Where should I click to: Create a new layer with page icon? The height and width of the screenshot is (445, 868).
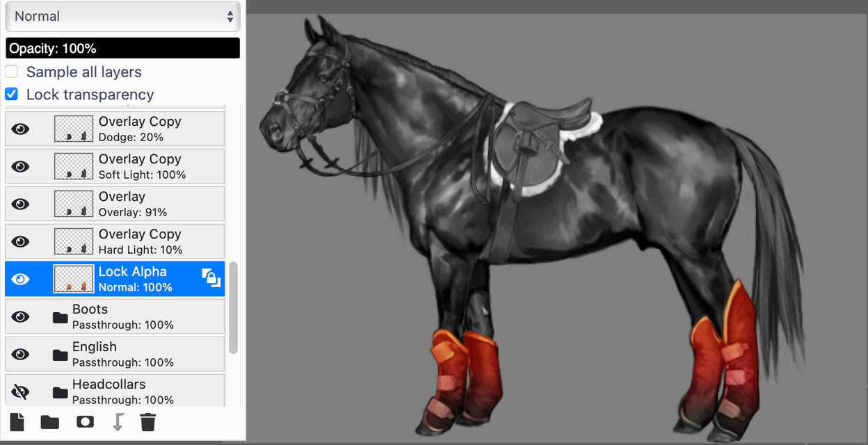click(x=17, y=421)
